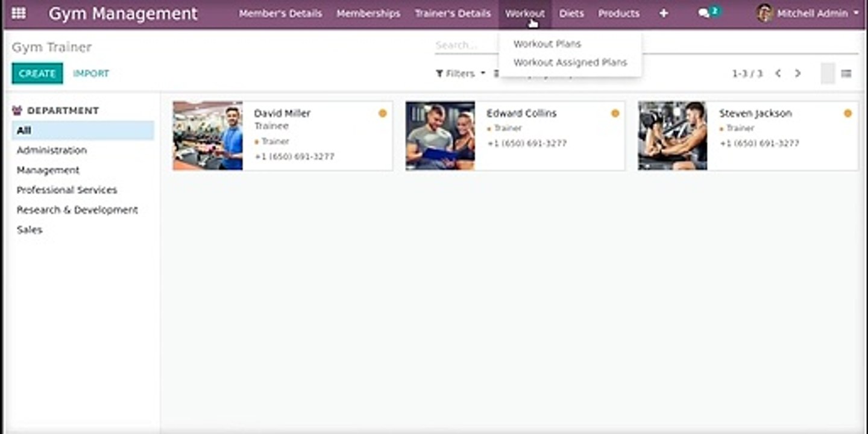Click David Miller's phone number
868x434 pixels.
(294, 157)
